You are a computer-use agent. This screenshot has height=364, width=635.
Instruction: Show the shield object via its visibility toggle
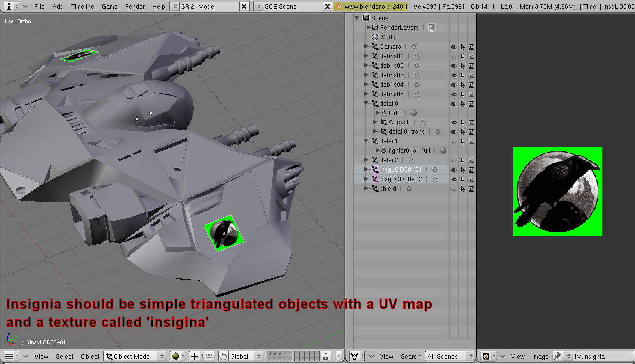click(x=453, y=189)
